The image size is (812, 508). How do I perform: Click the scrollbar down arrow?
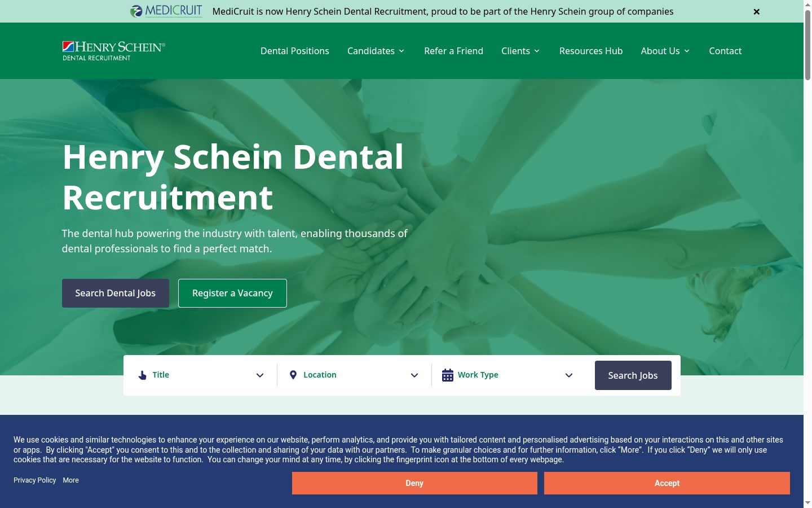click(x=807, y=503)
